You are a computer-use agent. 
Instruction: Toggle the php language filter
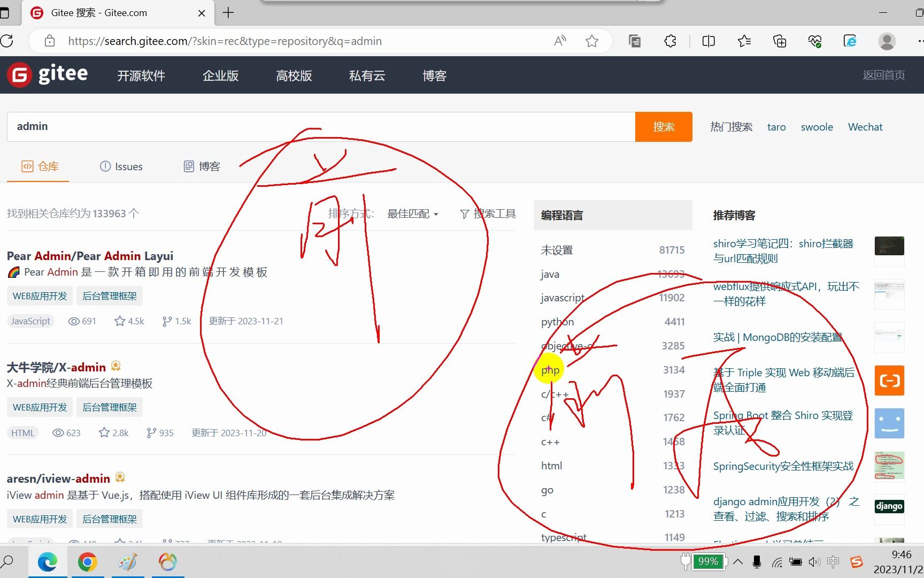549,370
